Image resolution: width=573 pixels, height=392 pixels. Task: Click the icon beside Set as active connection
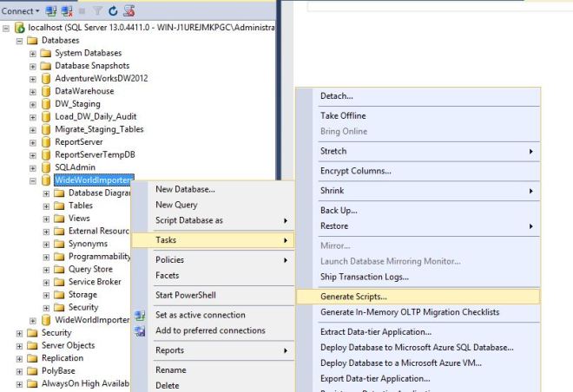click(x=141, y=316)
